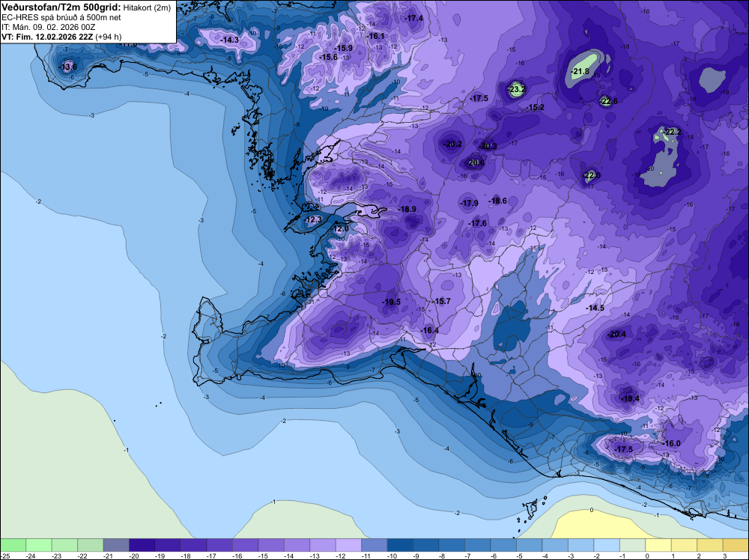Viewport: 749px width, 560px height.
Task: Click the -18.6 temperature label
Action: 498,201
